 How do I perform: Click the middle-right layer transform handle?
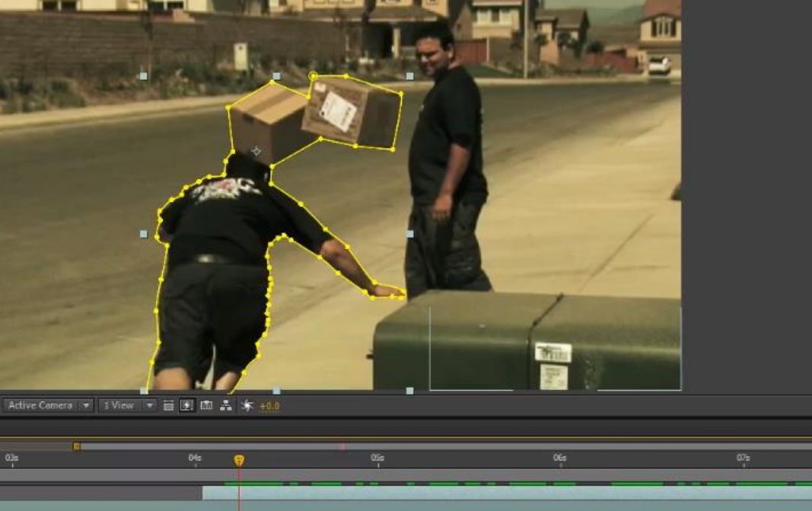(x=409, y=234)
